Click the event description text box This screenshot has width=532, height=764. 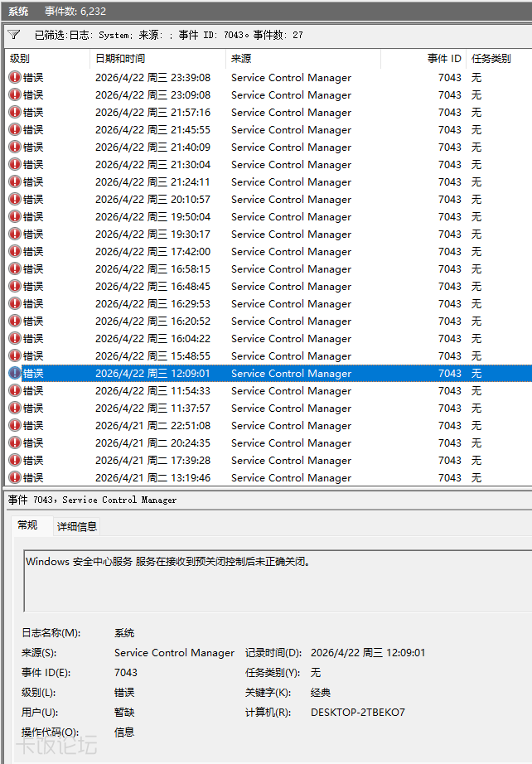[x=278, y=581]
